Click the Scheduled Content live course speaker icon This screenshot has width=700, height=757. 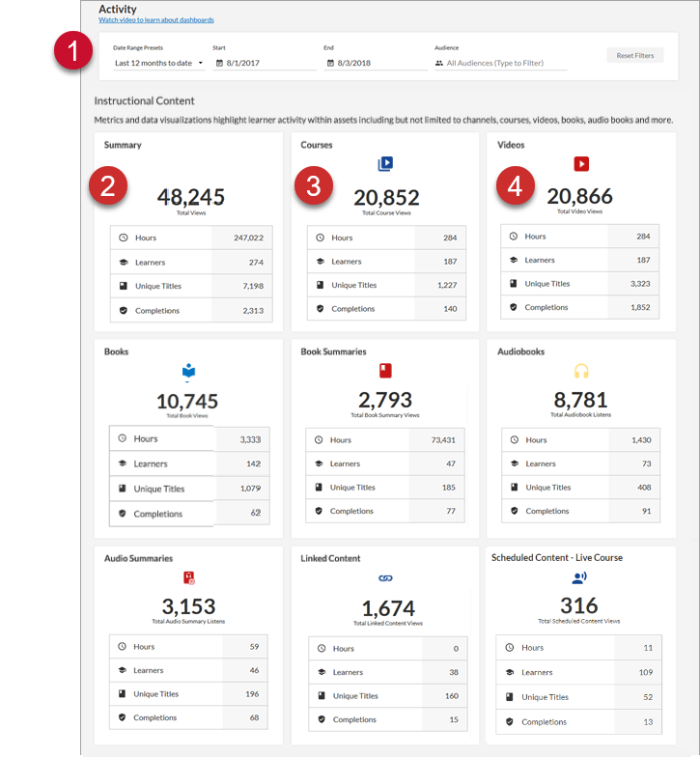click(579, 577)
